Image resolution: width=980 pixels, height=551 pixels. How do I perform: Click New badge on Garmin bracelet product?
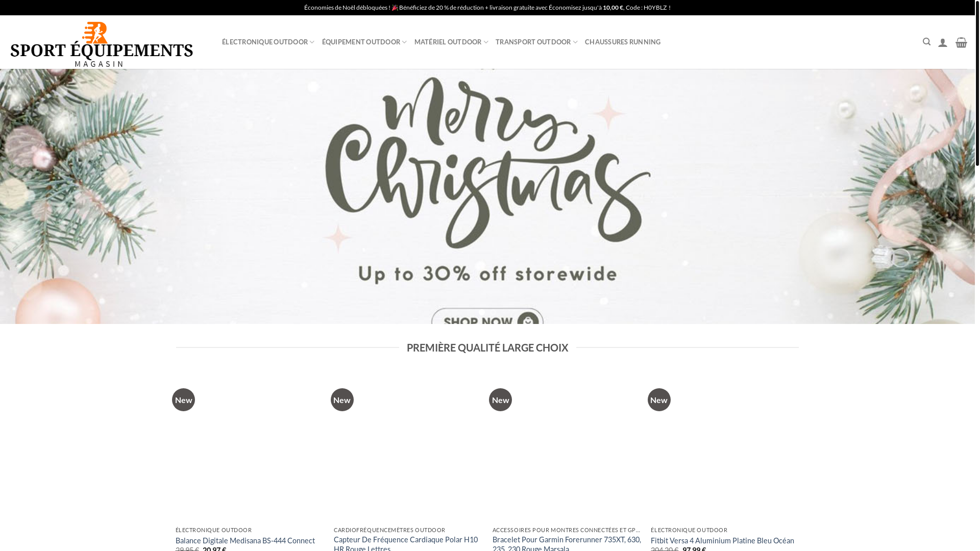tap(500, 399)
